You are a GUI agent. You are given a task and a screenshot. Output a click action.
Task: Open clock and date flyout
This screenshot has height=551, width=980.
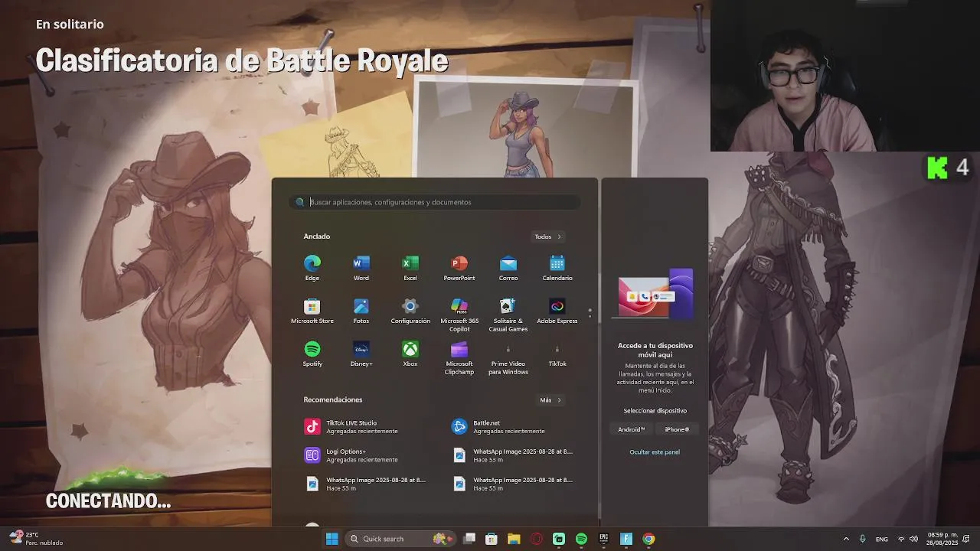point(942,539)
